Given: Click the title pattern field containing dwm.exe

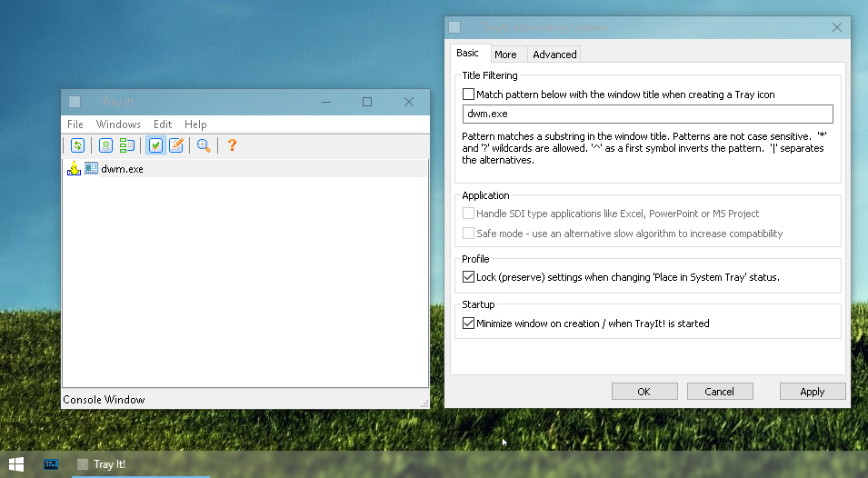Looking at the screenshot, I should click(647, 115).
